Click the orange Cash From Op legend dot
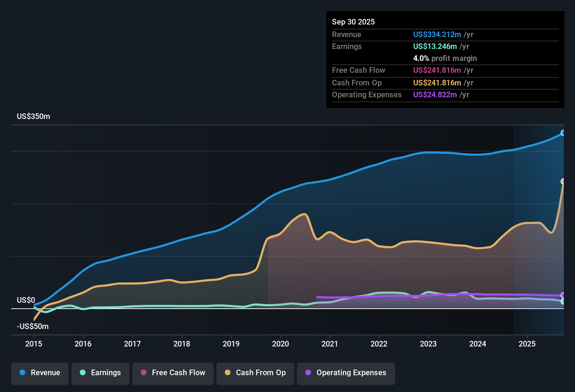The image size is (575, 392). click(x=228, y=372)
